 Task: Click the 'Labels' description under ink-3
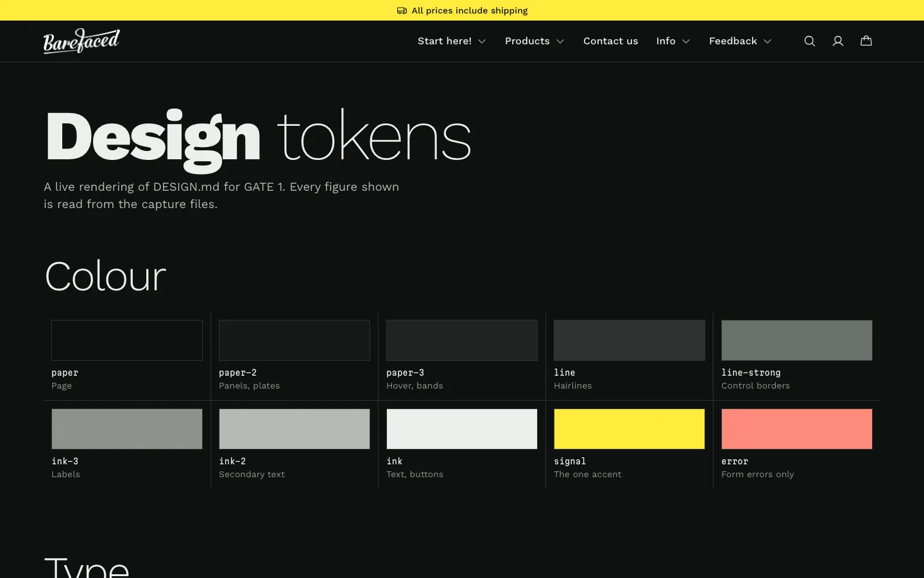pyautogui.click(x=66, y=475)
